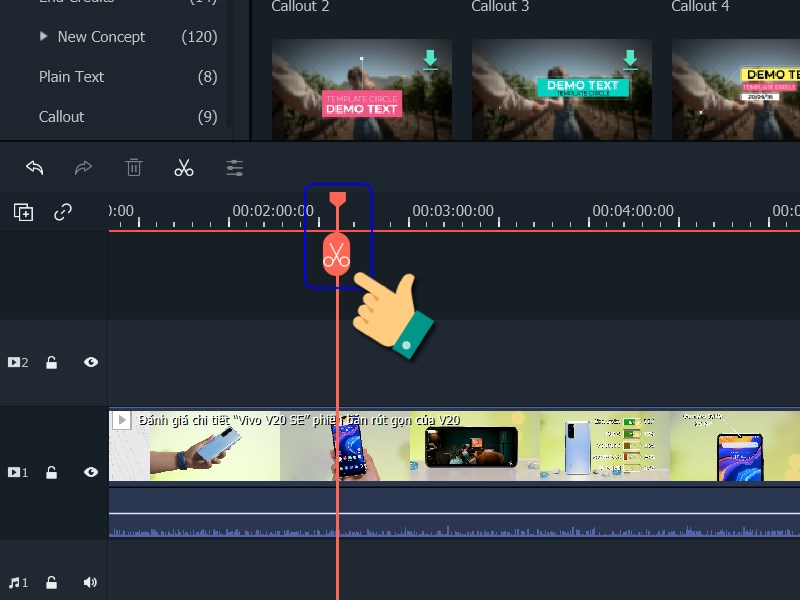Expand the New Concept category

click(x=44, y=36)
